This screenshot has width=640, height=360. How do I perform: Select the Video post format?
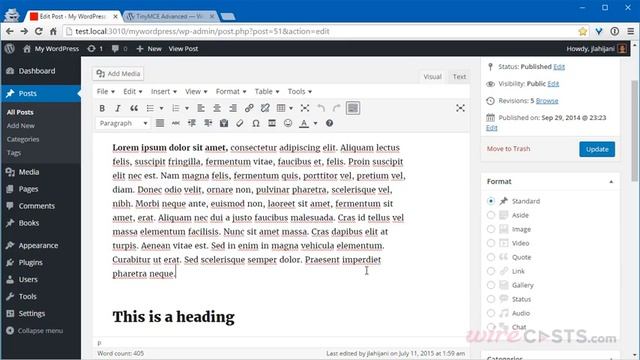[491, 243]
